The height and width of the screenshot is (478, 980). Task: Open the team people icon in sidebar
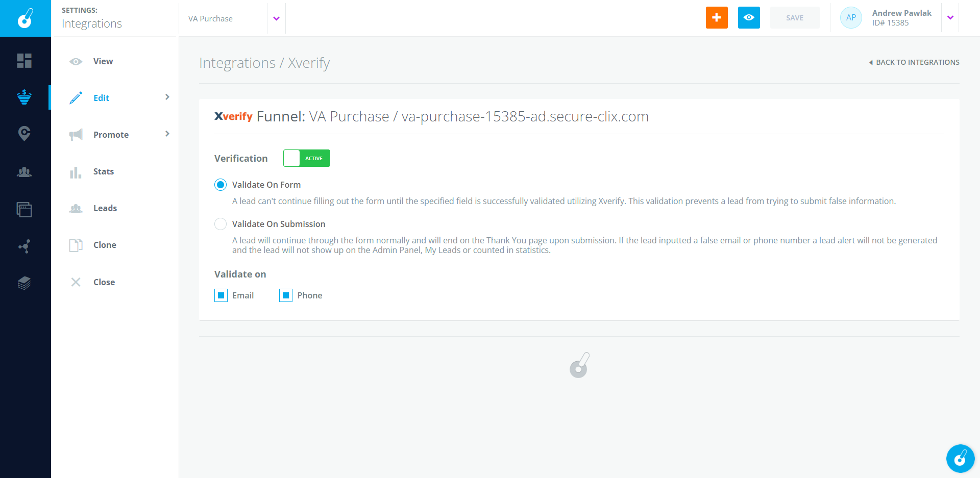click(24, 172)
